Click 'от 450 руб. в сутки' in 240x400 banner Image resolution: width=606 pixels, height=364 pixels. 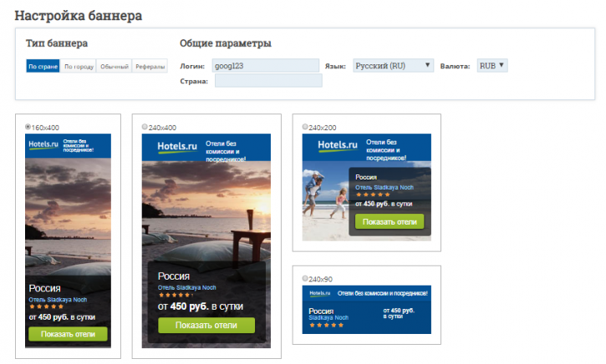coord(201,306)
